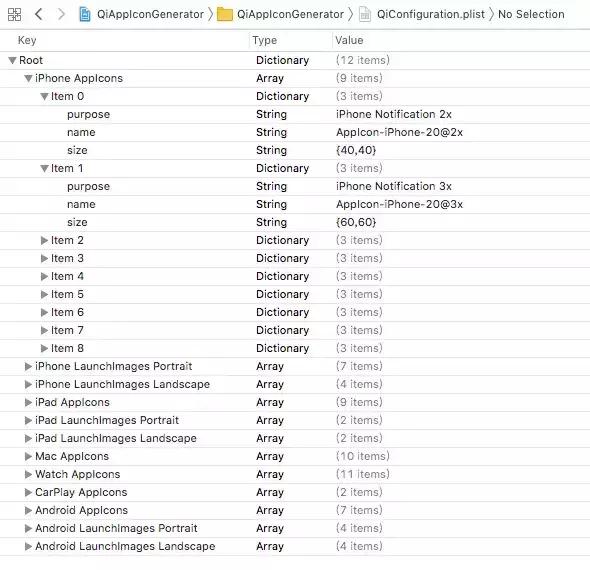Click the No Selection breadcrumb
Image resolution: width=590 pixels, height=570 pixels.
coord(531,14)
